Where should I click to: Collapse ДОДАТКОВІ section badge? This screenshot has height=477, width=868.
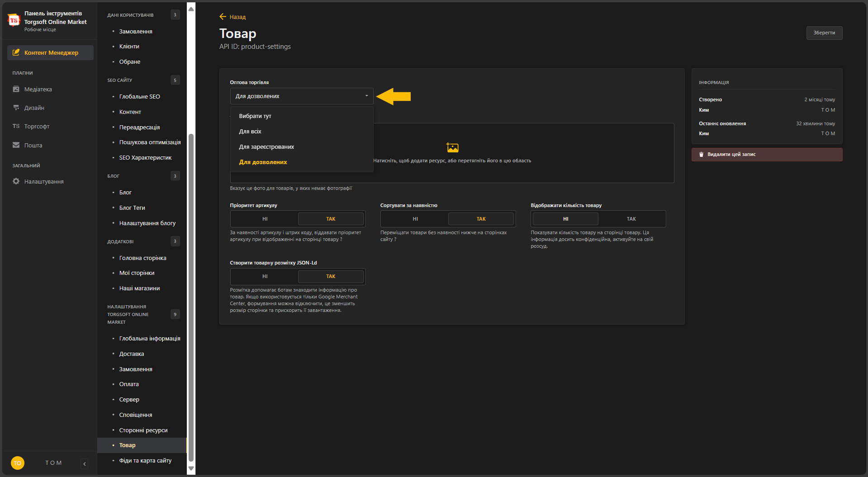pos(175,241)
